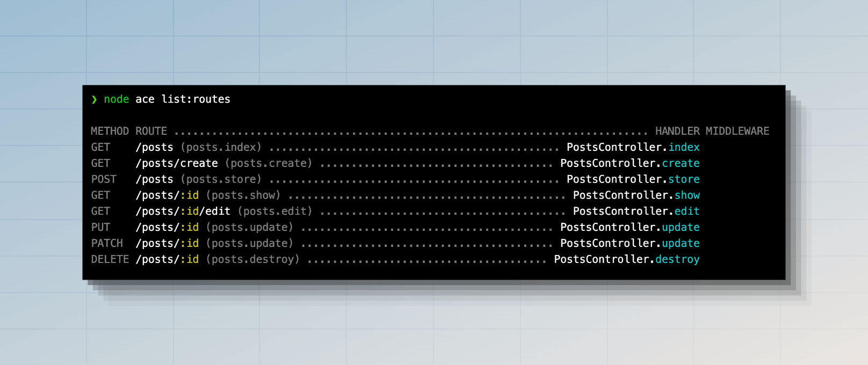Click the POST method label
Viewport: 868px width, 365px height.
pyautogui.click(x=104, y=179)
